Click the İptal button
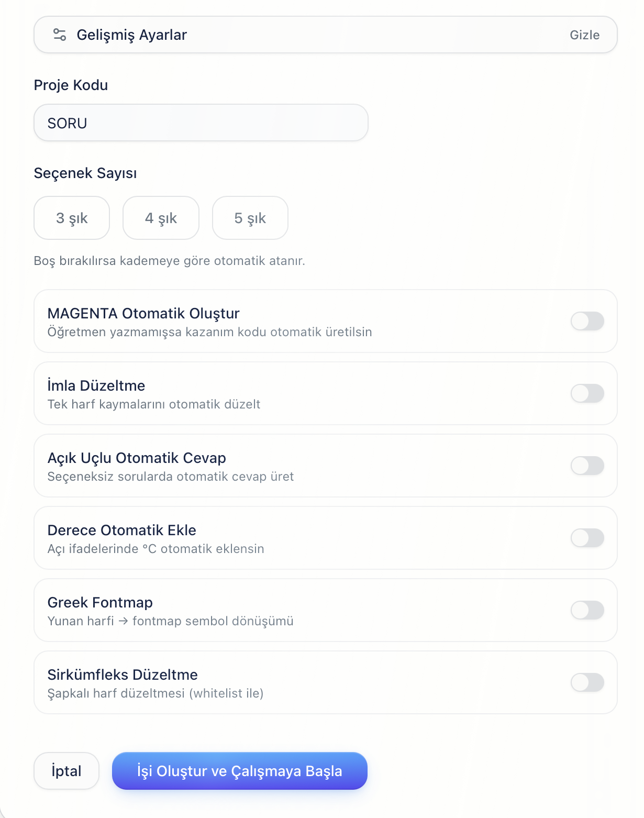The height and width of the screenshot is (818, 644). [66, 771]
